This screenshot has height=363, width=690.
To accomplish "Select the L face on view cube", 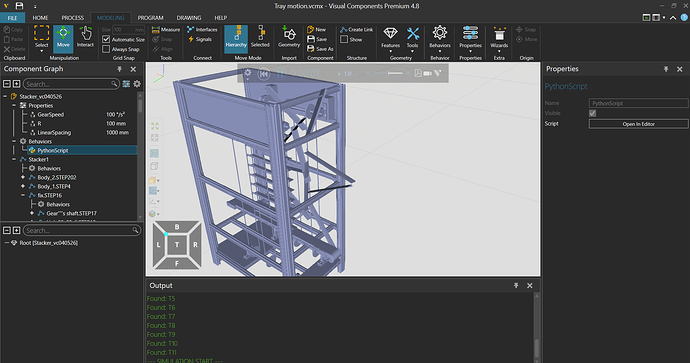I will click(158, 245).
